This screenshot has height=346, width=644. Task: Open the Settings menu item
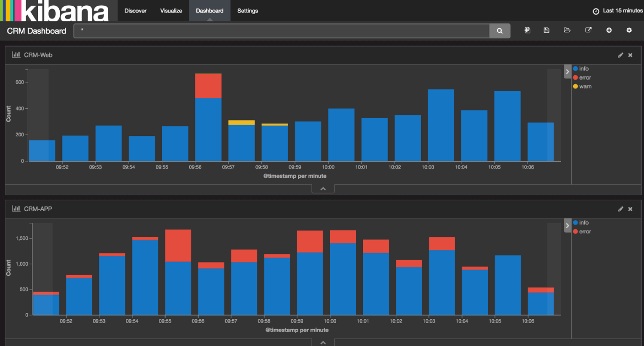click(x=248, y=10)
